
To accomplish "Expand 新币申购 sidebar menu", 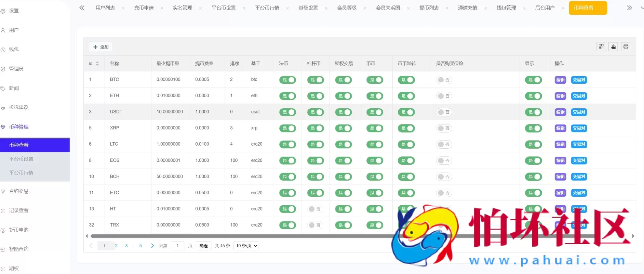I will coord(18,230).
